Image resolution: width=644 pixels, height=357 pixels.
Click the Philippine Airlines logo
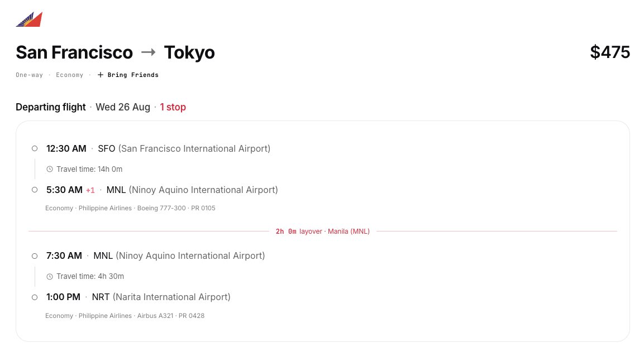click(29, 20)
